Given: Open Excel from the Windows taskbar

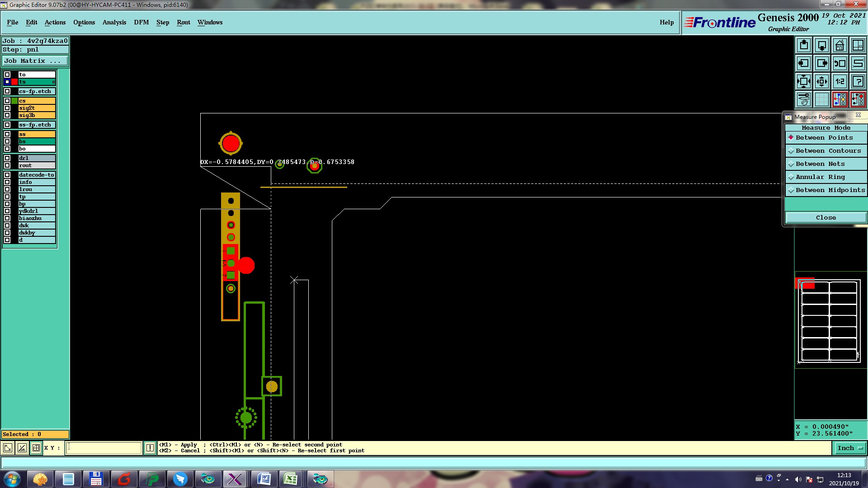Looking at the screenshot, I should [291, 479].
